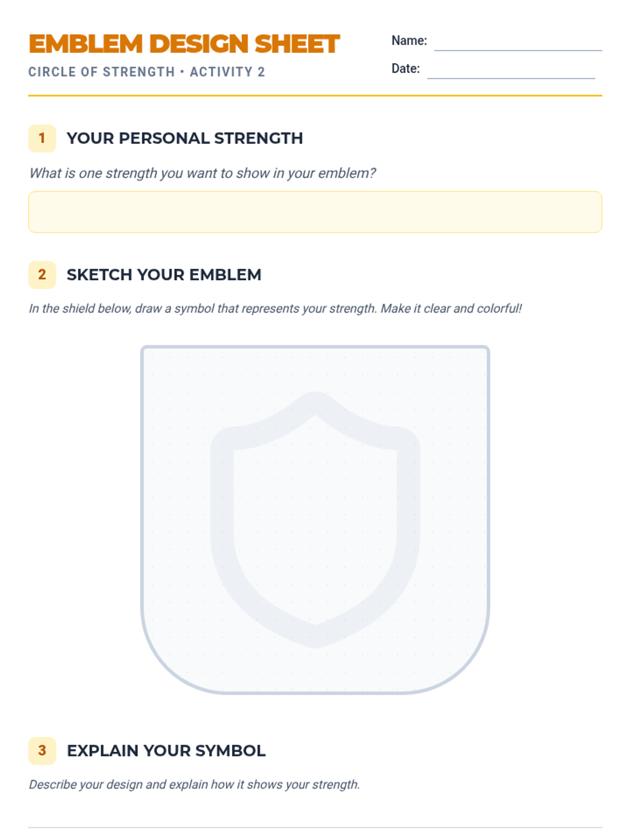Viewport: 630px width, 840px height.
Task: Click the Explain Your Symbol heading
Action: point(166,751)
